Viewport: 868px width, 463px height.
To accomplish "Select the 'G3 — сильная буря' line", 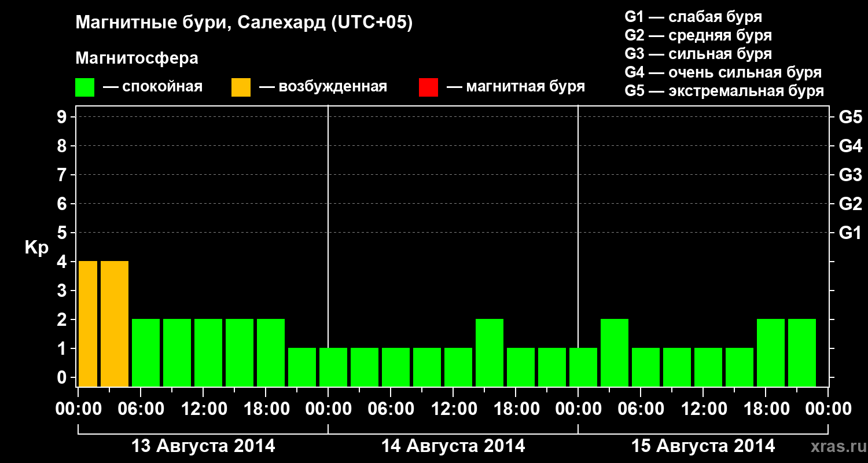I will click(x=698, y=54).
